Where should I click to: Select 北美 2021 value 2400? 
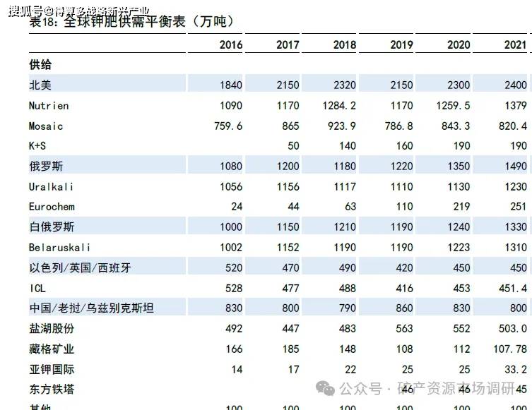(516, 85)
